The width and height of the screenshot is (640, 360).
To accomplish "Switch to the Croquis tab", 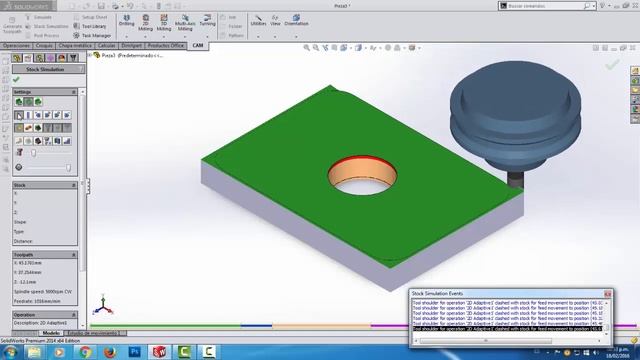I will (x=44, y=45).
